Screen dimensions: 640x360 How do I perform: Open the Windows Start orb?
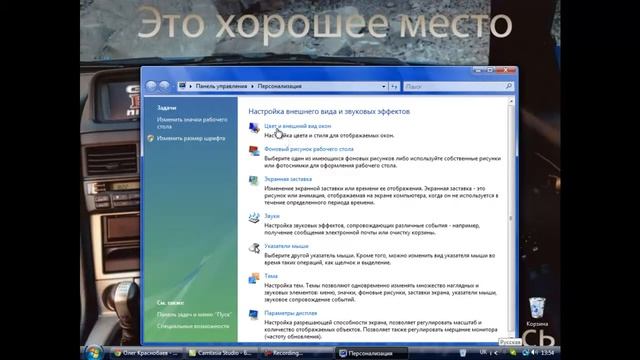[93, 353]
